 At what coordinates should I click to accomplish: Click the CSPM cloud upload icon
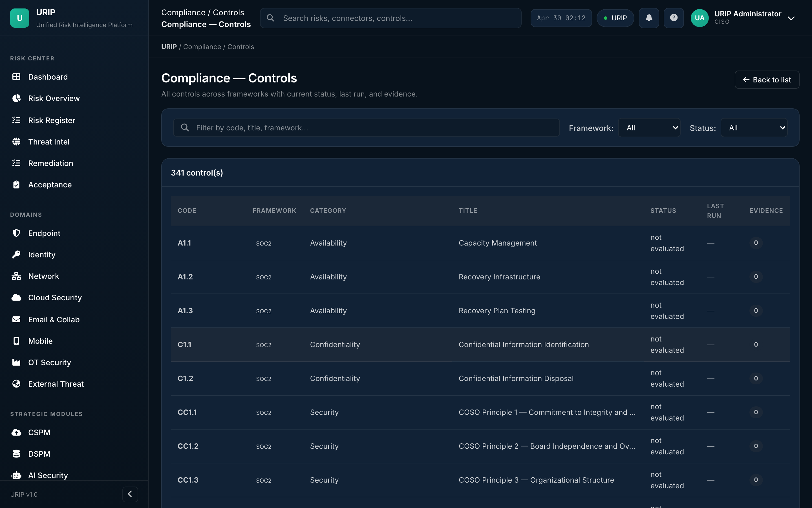click(16, 432)
